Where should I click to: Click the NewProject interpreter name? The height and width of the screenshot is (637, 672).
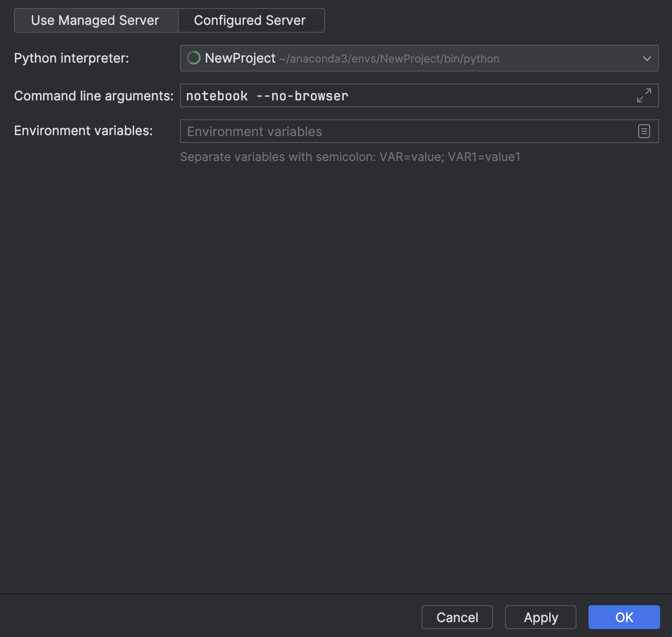click(240, 58)
